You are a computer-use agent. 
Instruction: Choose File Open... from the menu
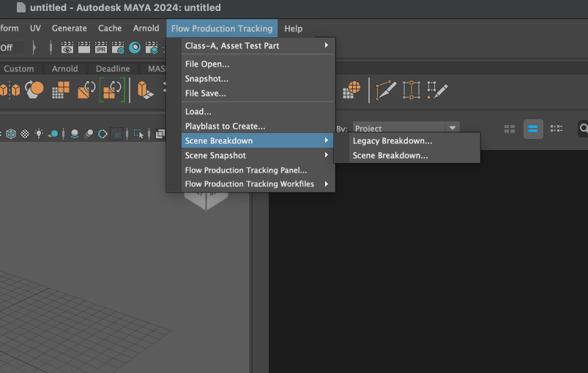(x=258, y=64)
